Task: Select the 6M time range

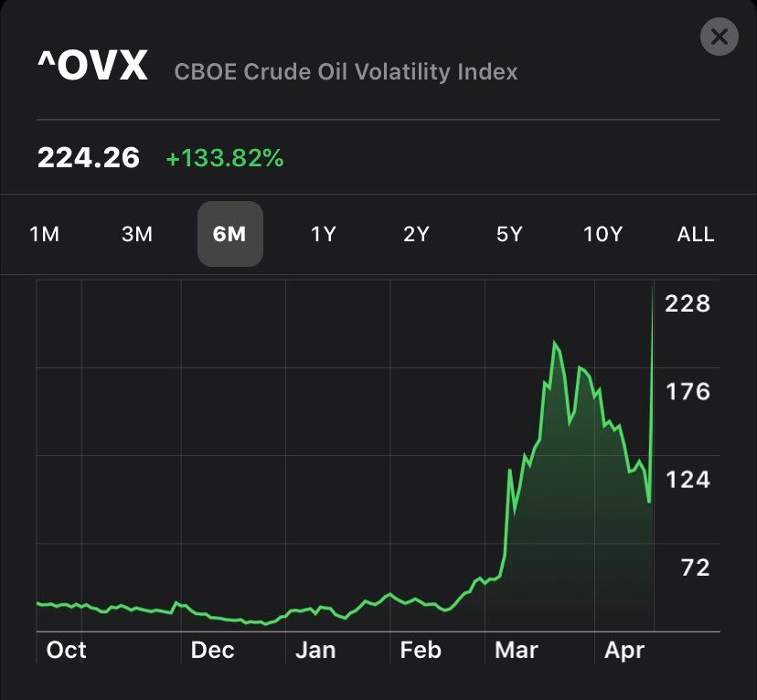Action: (x=229, y=234)
